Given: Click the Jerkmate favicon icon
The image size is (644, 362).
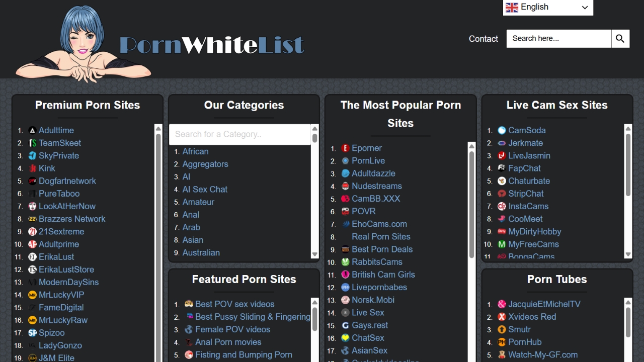Looking at the screenshot, I should coord(502,143).
